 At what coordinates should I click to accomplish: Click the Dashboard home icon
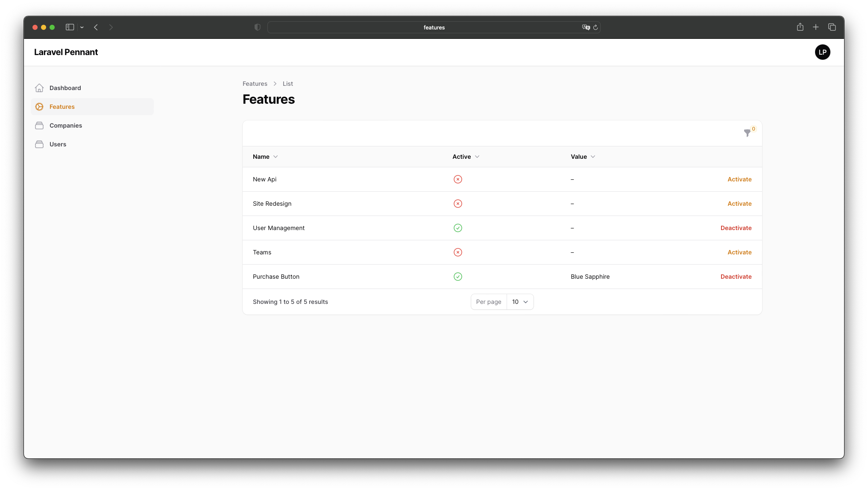39,88
